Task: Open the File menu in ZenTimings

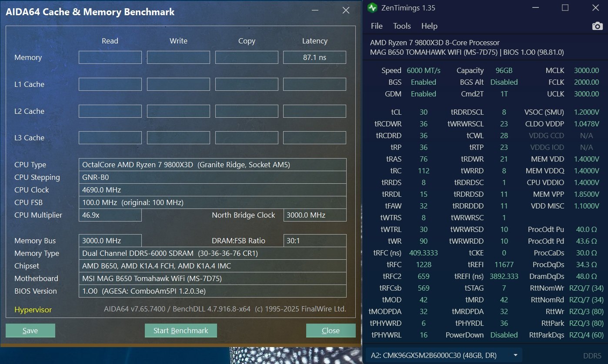Action: 377,26
